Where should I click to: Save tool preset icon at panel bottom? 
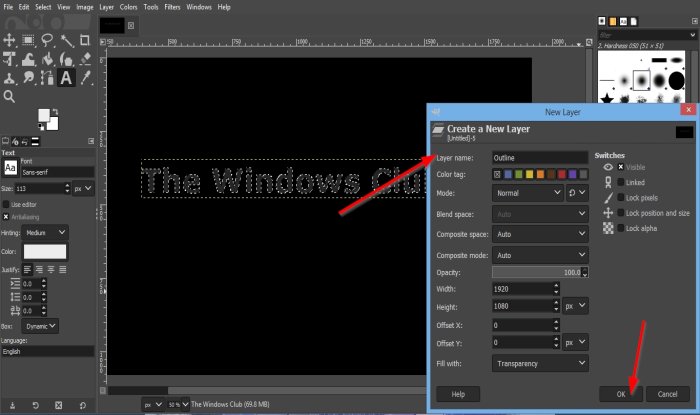pyautogui.click(x=12, y=405)
